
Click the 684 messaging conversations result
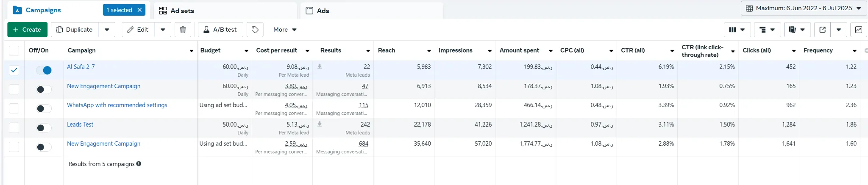click(364, 144)
